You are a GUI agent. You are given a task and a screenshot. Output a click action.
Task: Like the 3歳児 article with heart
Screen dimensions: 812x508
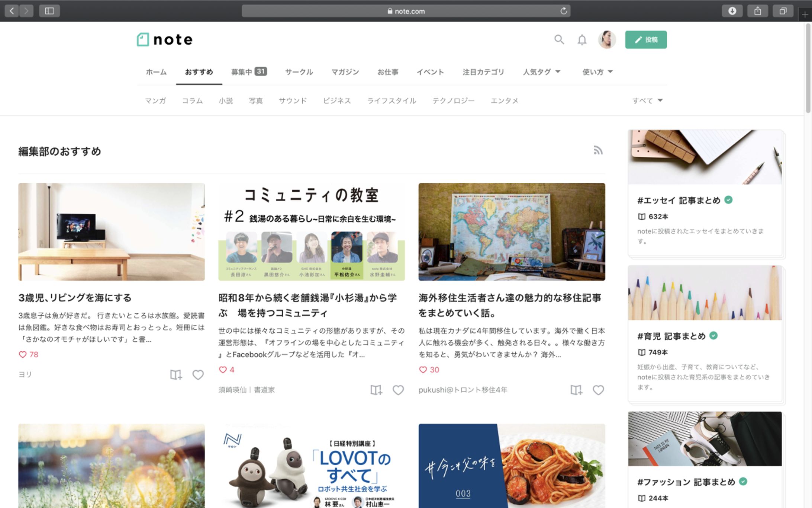(x=198, y=375)
